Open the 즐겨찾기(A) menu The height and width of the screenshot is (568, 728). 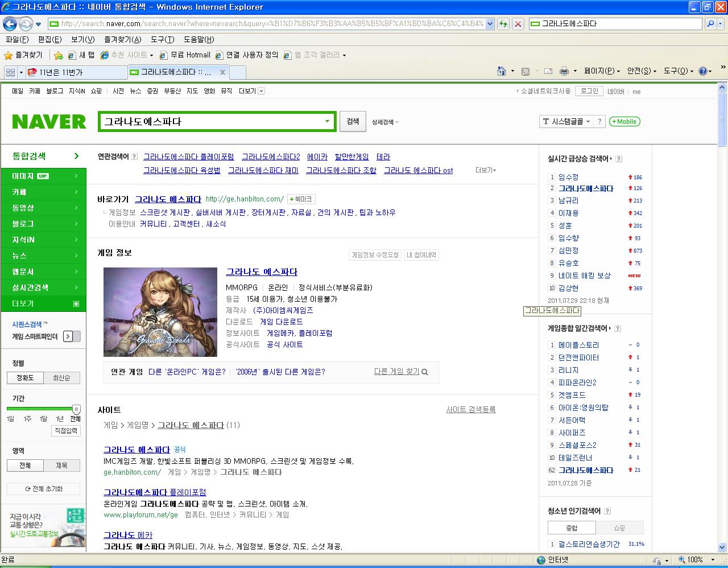pos(123,39)
